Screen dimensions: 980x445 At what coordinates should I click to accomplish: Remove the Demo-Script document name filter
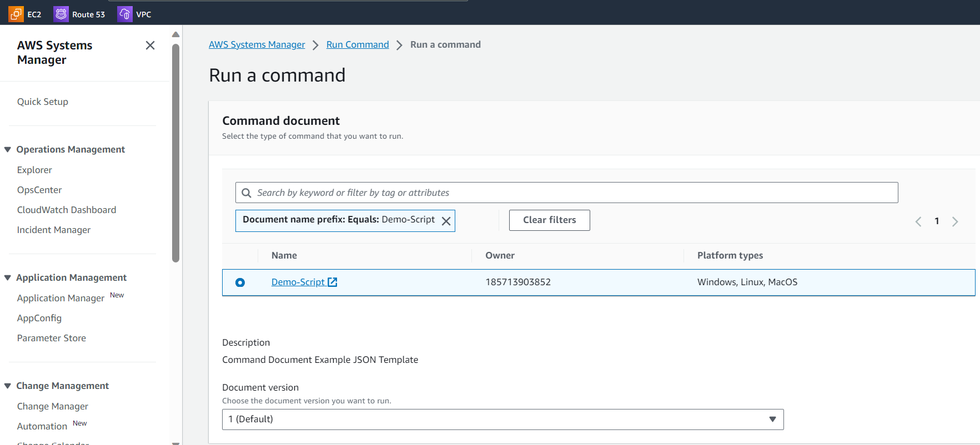pos(446,221)
